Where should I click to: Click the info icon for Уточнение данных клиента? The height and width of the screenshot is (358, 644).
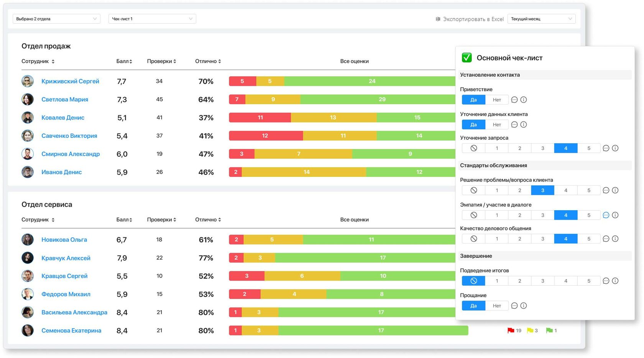click(524, 125)
